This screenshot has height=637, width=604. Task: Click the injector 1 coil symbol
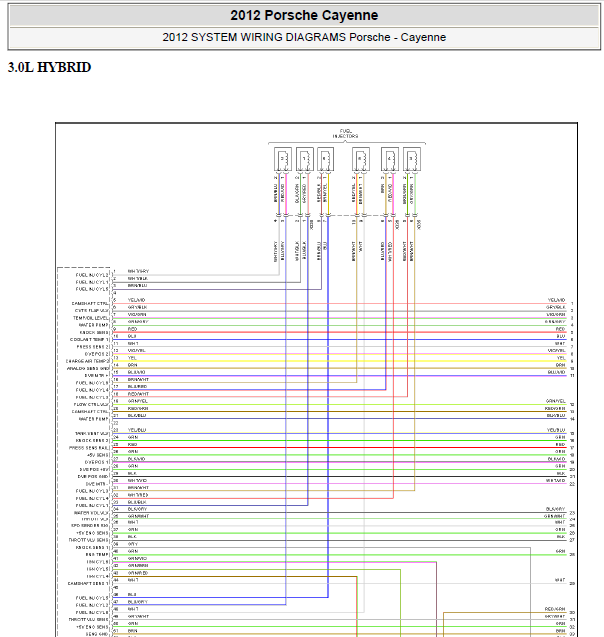(x=305, y=159)
